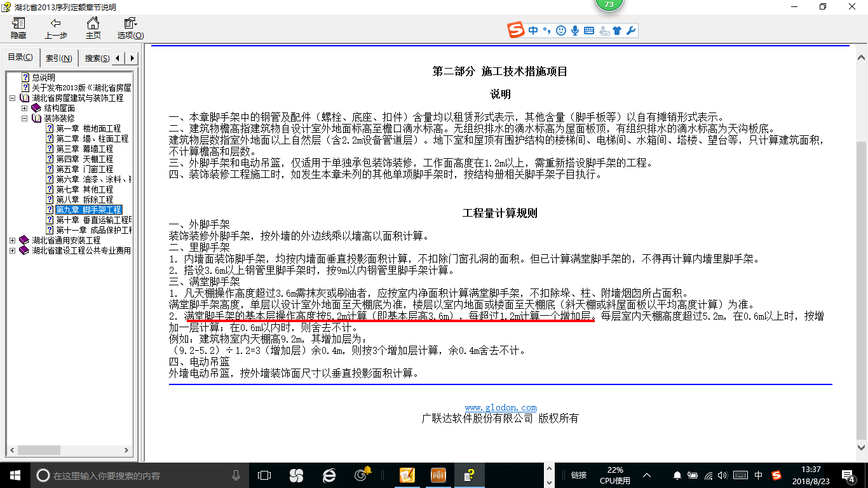Open Task View on the taskbar
Image resolution: width=868 pixels, height=488 pixels.
pyautogui.click(x=264, y=475)
